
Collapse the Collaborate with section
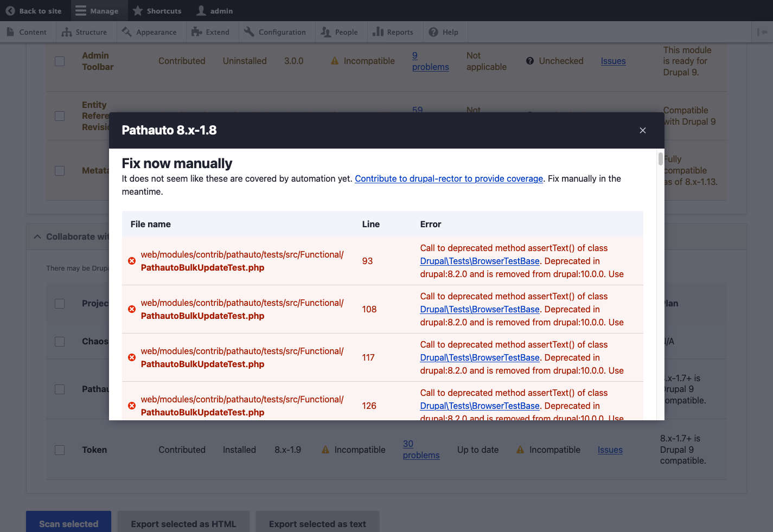pyautogui.click(x=37, y=236)
